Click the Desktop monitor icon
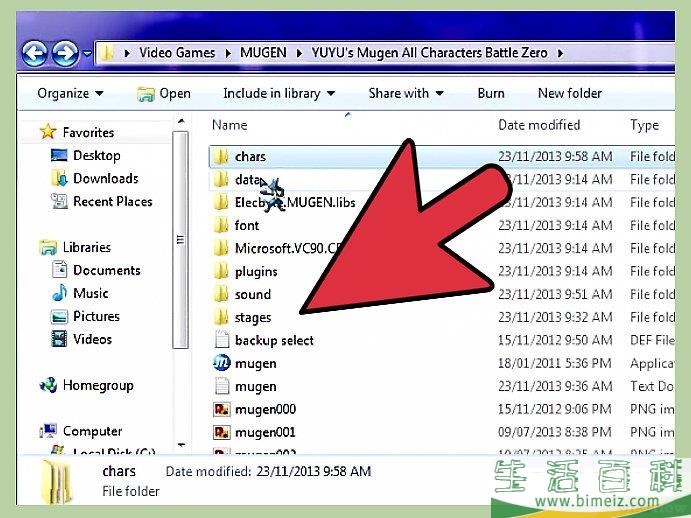The height and width of the screenshot is (518, 691). 59,155
